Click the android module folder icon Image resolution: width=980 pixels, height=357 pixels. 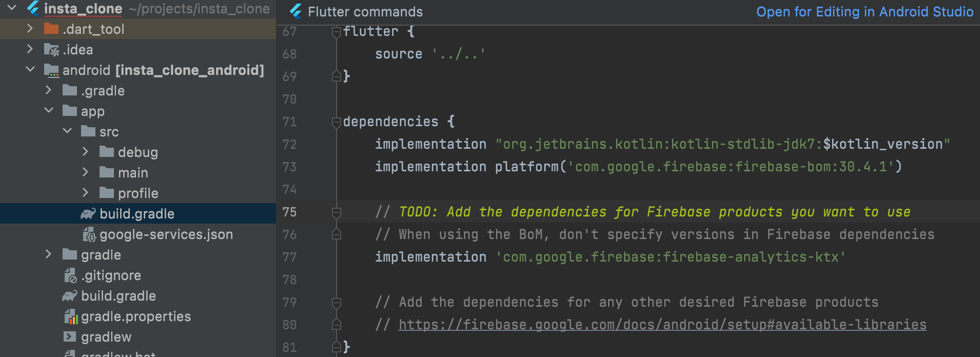pos(51,70)
